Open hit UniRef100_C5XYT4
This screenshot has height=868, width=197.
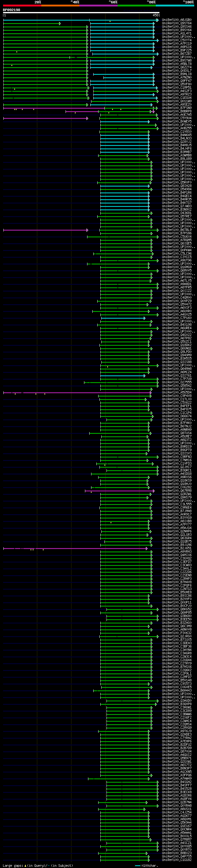(x=177, y=40)
